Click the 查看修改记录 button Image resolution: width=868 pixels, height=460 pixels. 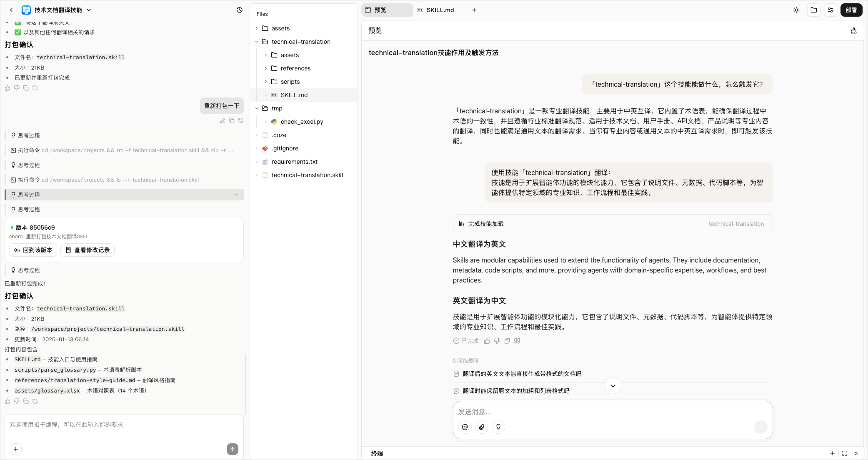(88, 250)
